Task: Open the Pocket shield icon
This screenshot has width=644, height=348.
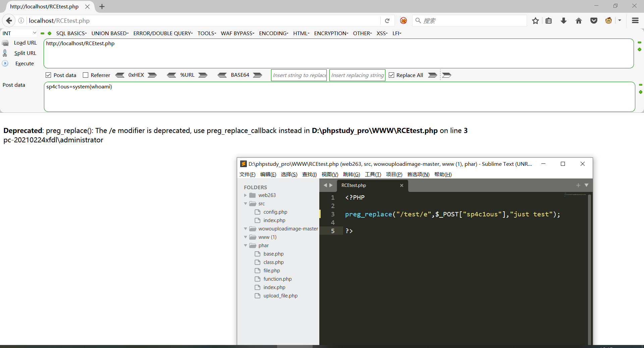Action: pos(594,21)
